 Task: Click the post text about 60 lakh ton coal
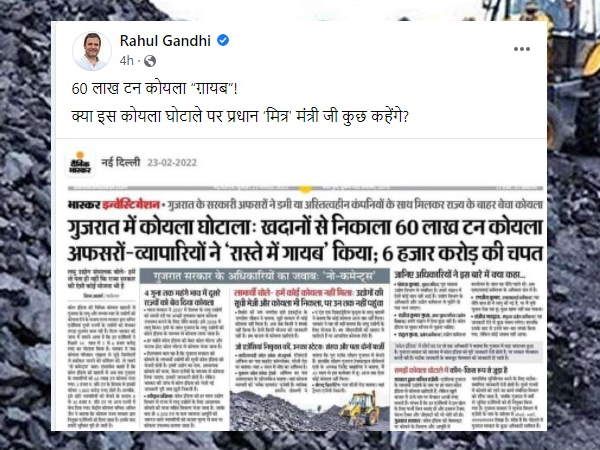[x=155, y=89]
